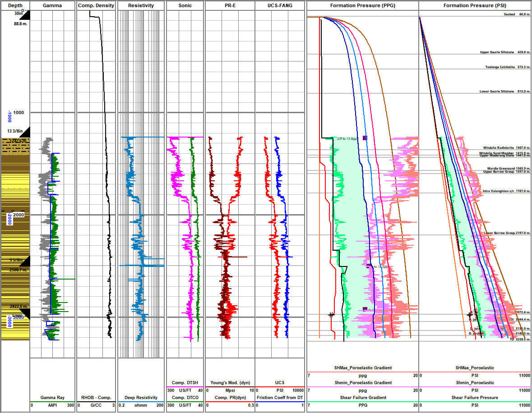Click the Seabed 60.8 m. formation label
The height and width of the screenshot is (413, 532).
[x=516, y=14]
